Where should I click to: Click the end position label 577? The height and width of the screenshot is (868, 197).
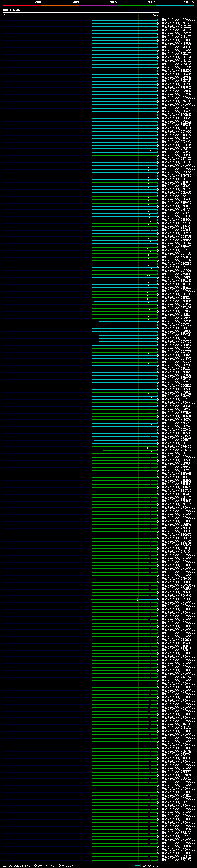[x=155, y=15]
